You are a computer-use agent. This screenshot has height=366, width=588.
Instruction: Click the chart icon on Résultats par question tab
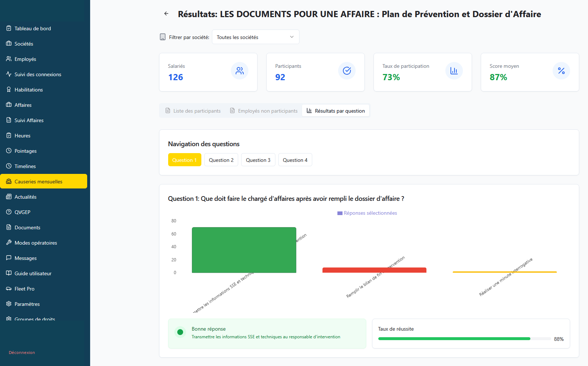tap(309, 110)
